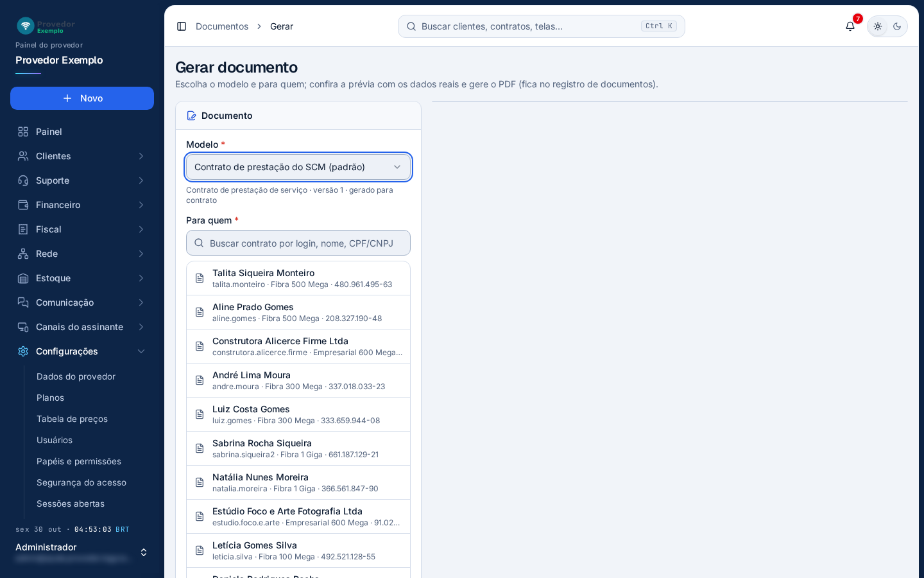This screenshot has height=578, width=924.
Task: Select contract Sabrina Rocha Siqueira
Action: coord(298,448)
